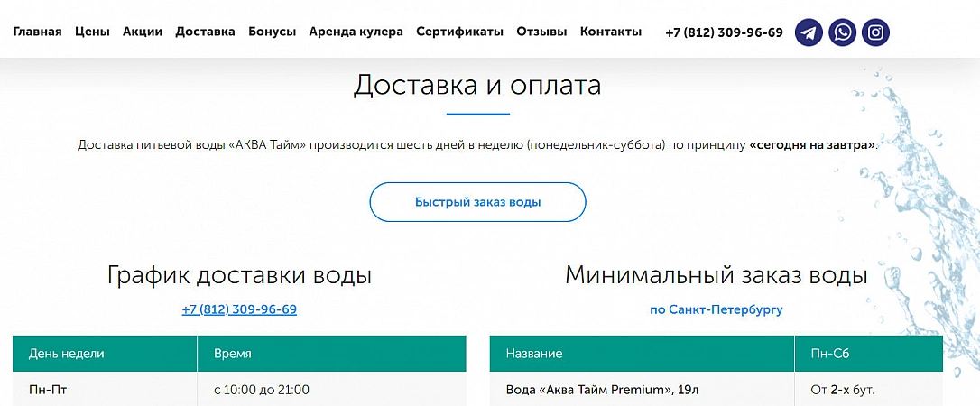Select the по Санкт-Петербургу link
This screenshot has height=406, width=980.
717,309
